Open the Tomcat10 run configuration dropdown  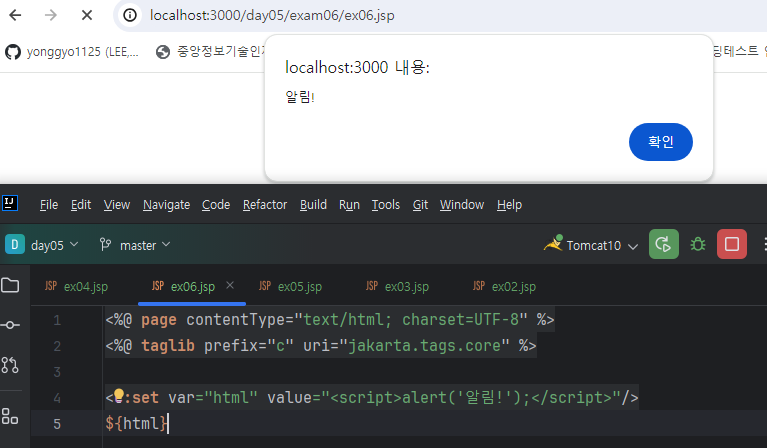coord(591,245)
